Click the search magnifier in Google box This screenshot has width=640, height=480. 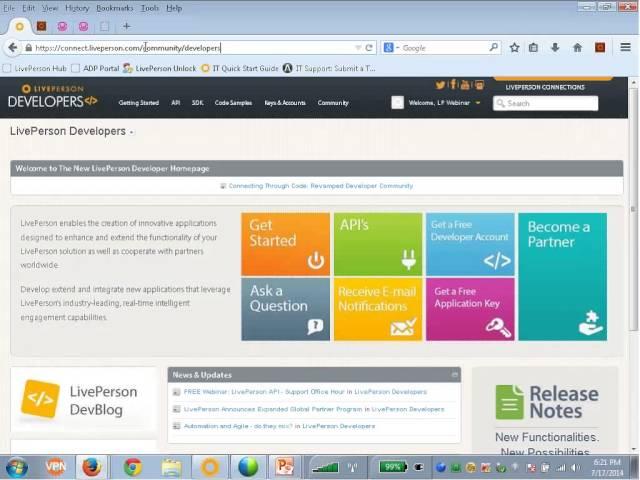click(493, 47)
